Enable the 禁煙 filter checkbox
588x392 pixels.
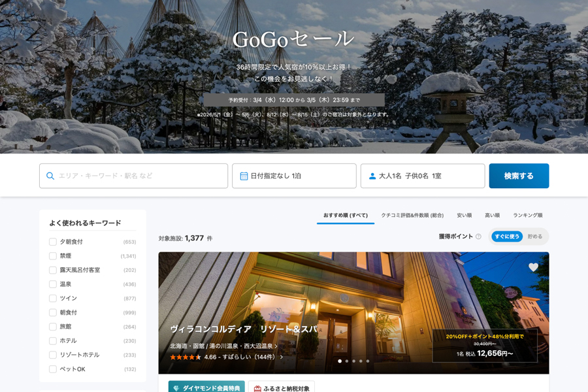click(x=53, y=256)
